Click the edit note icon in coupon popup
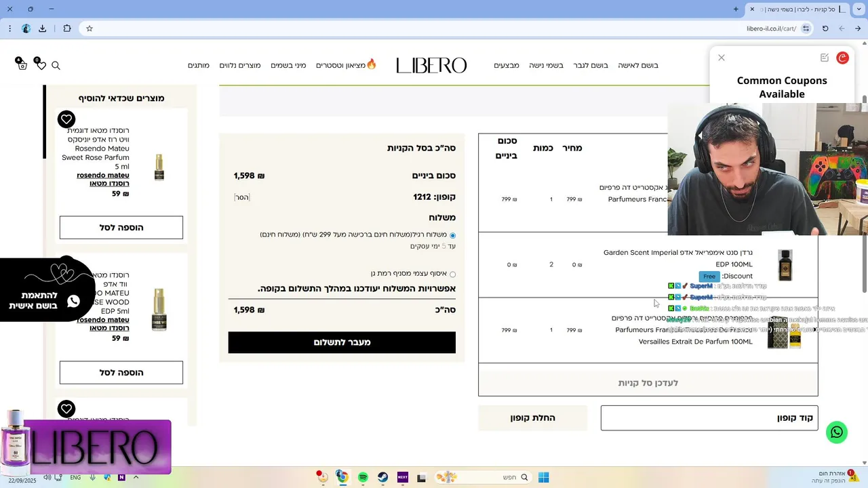The height and width of the screenshot is (488, 868). (x=825, y=58)
